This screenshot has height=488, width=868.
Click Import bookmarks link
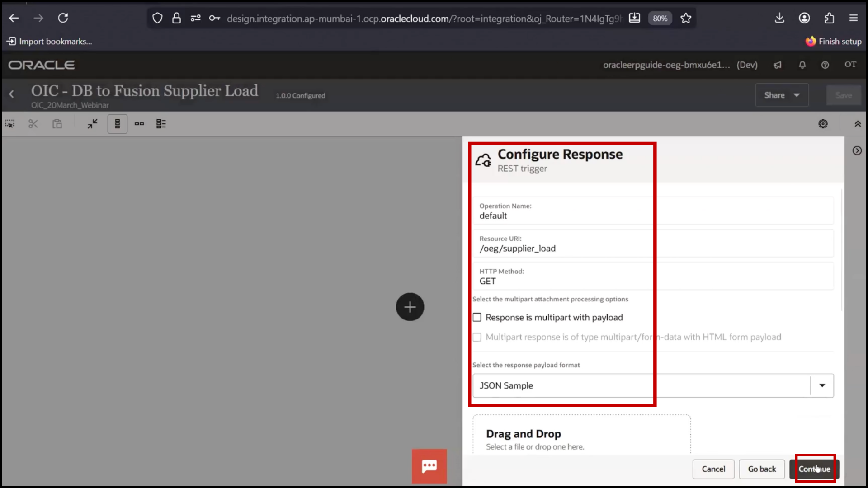49,42
